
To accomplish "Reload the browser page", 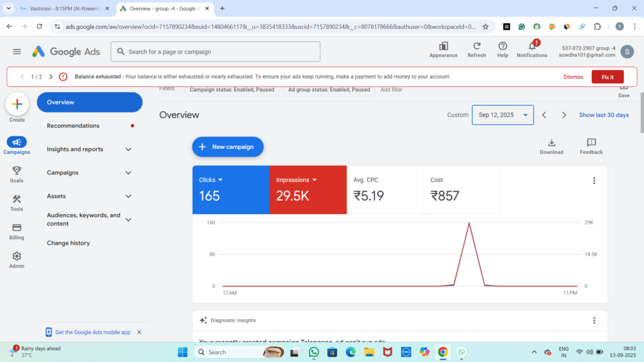I will pos(40,26).
